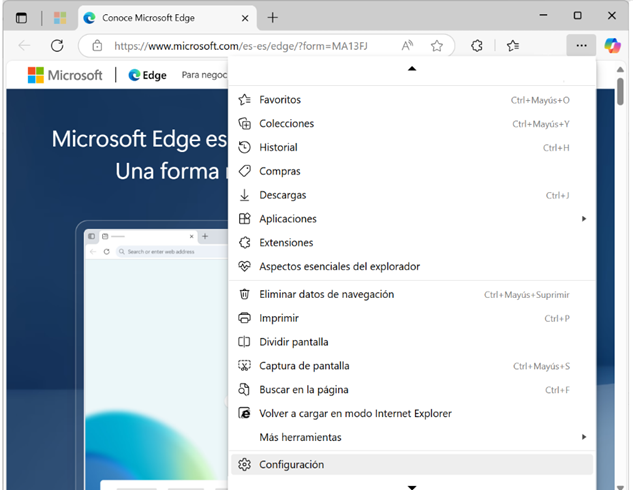This screenshot has width=633, height=490.
Task: Click the trash can icon in menu
Action: click(x=244, y=294)
